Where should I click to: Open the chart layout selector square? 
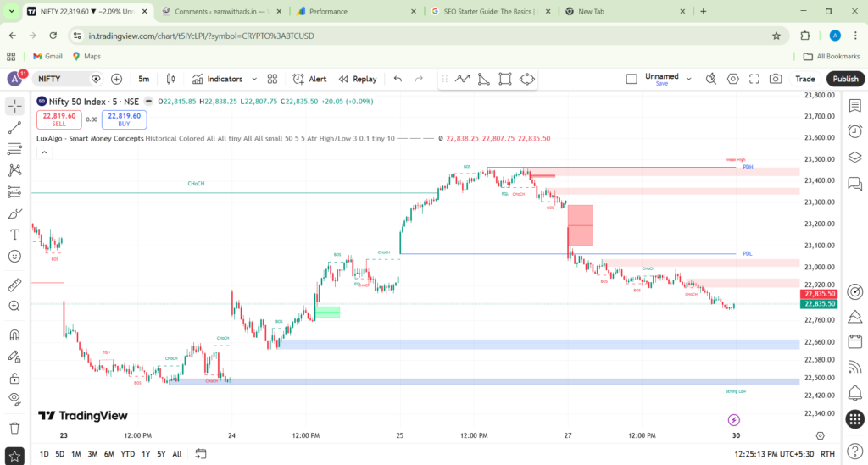tap(632, 79)
